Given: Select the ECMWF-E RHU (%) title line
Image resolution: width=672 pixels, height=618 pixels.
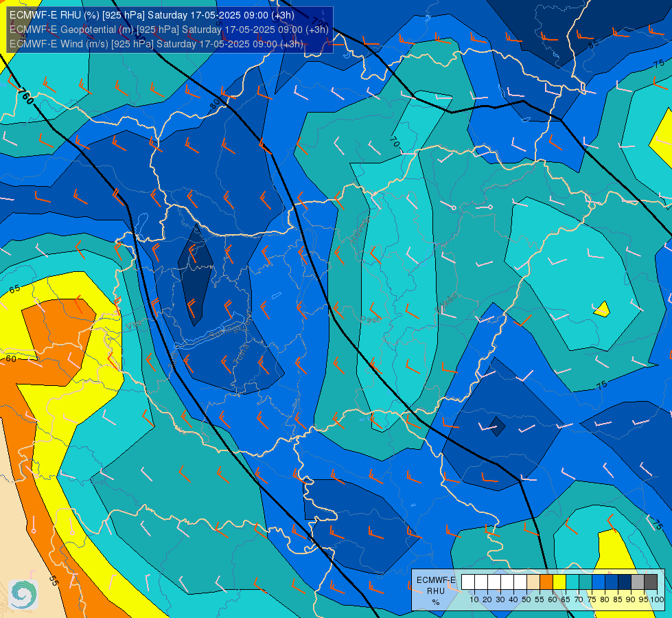Looking at the screenshot, I should (x=152, y=15).
